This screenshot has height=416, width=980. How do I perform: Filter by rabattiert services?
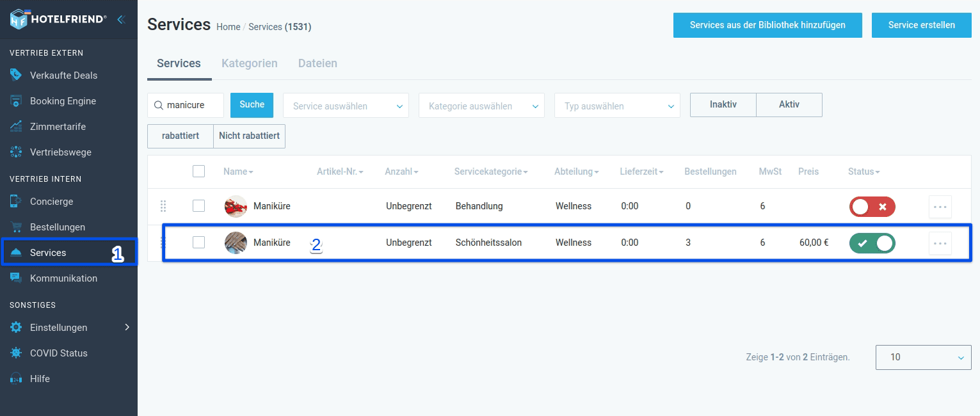(181, 136)
